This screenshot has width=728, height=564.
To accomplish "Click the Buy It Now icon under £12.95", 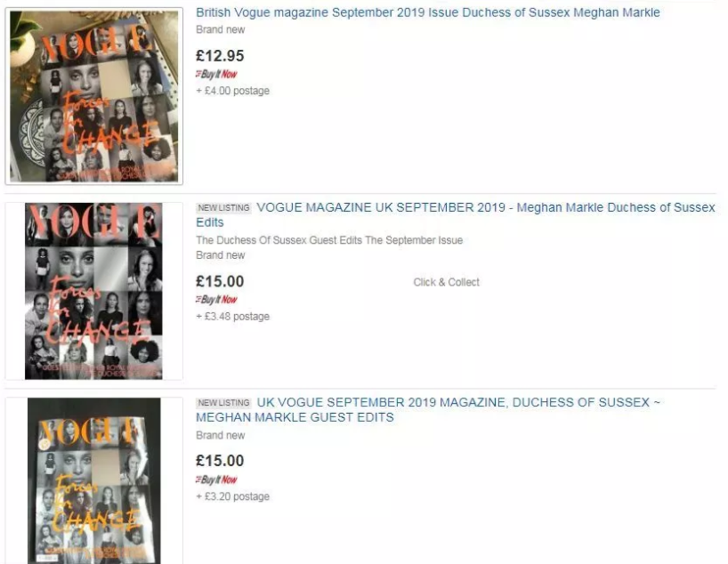I will click(x=216, y=74).
